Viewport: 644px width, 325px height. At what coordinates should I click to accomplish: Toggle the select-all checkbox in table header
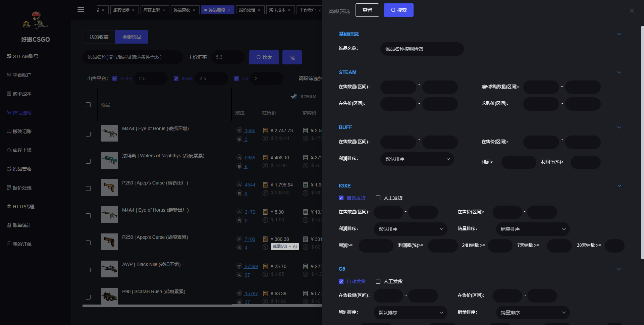[88, 105]
